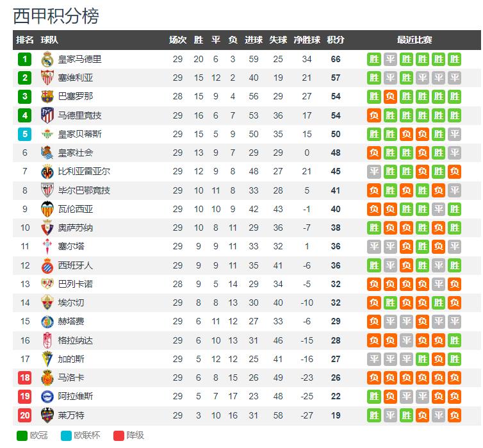Select the Levante crest icon
This screenshot has height=448, width=483.
click(x=46, y=415)
